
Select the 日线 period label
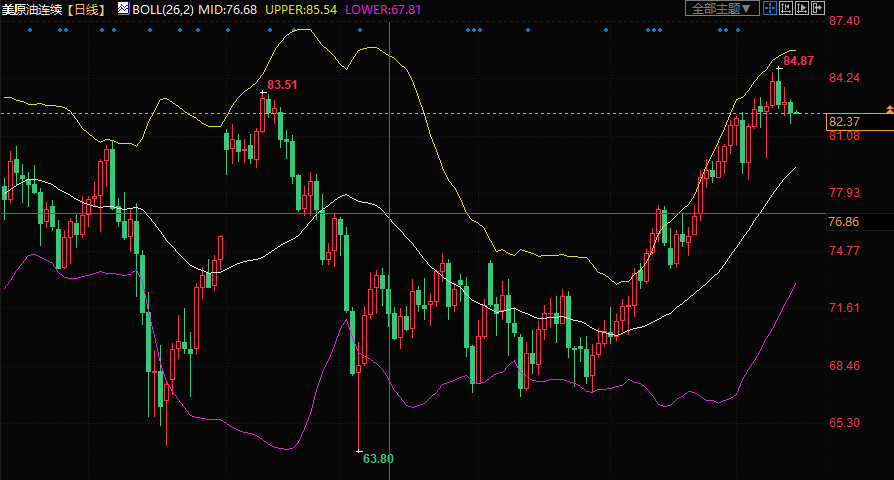pyautogui.click(x=87, y=9)
